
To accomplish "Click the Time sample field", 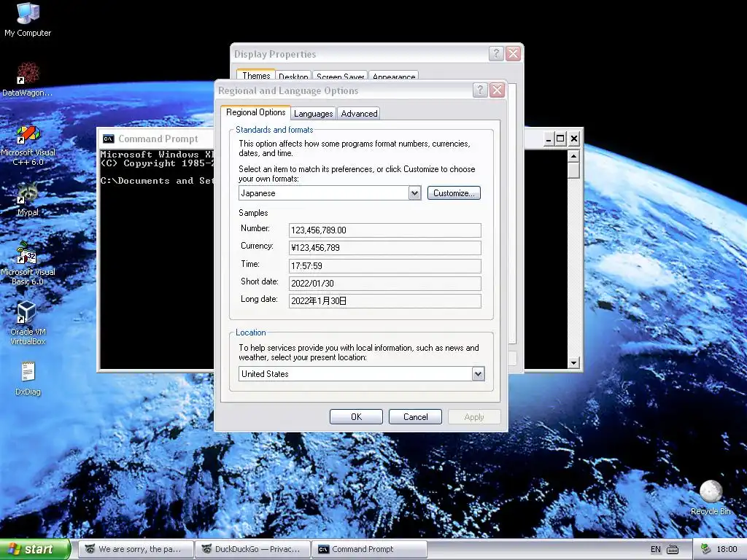I will click(x=385, y=265).
